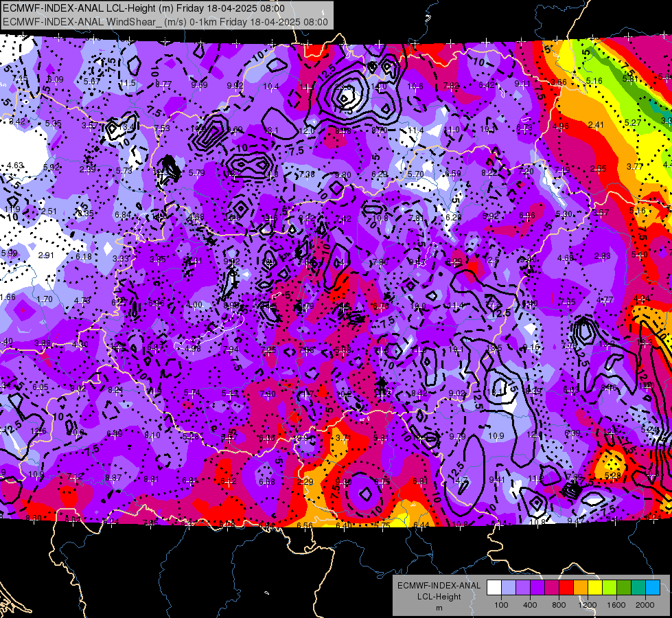Viewport: 672px width, 618px height.
Task: Click the 1200 tick label in legend
Action: 587,605
